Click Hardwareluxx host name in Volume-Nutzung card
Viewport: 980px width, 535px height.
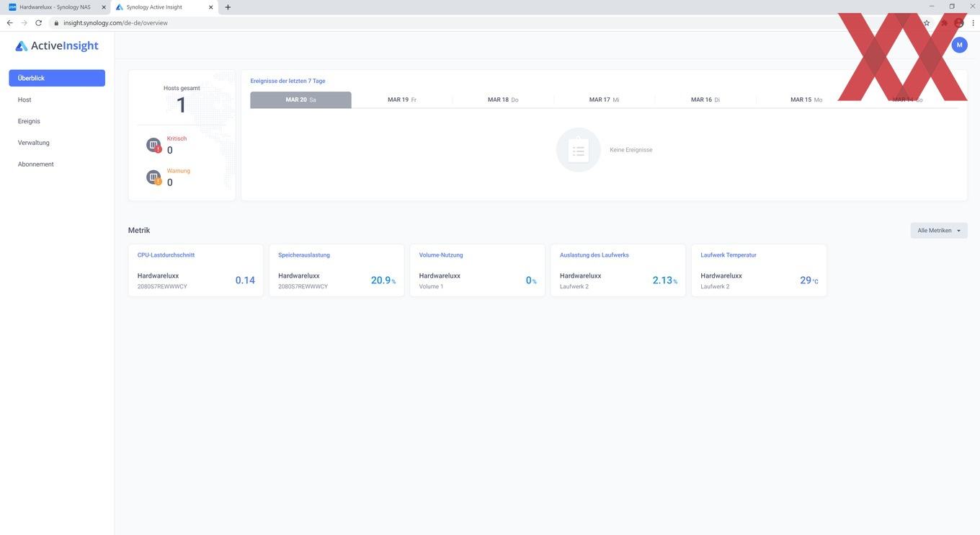pos(440,275)
